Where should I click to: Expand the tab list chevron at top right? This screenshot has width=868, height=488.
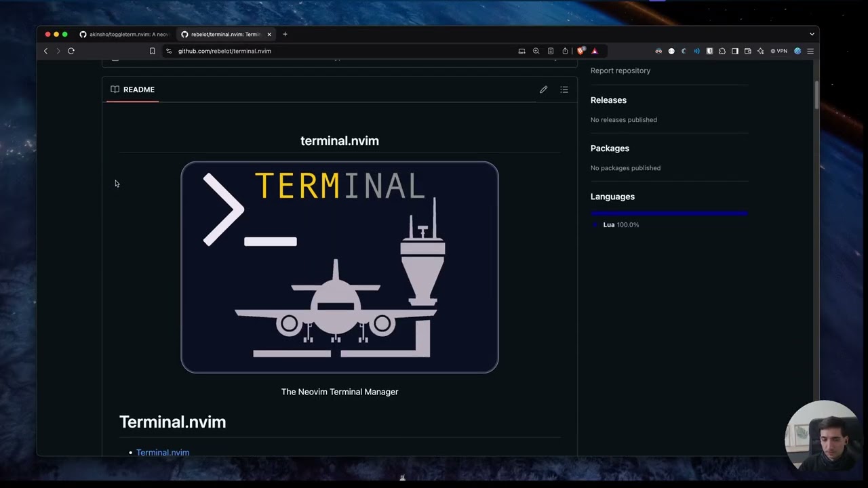[x=812, y=34]
